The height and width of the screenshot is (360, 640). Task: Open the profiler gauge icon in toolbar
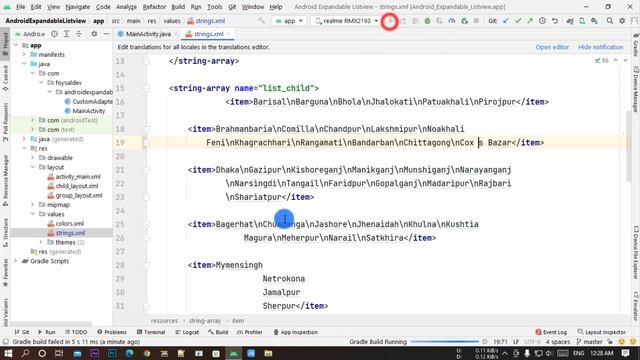451,21
